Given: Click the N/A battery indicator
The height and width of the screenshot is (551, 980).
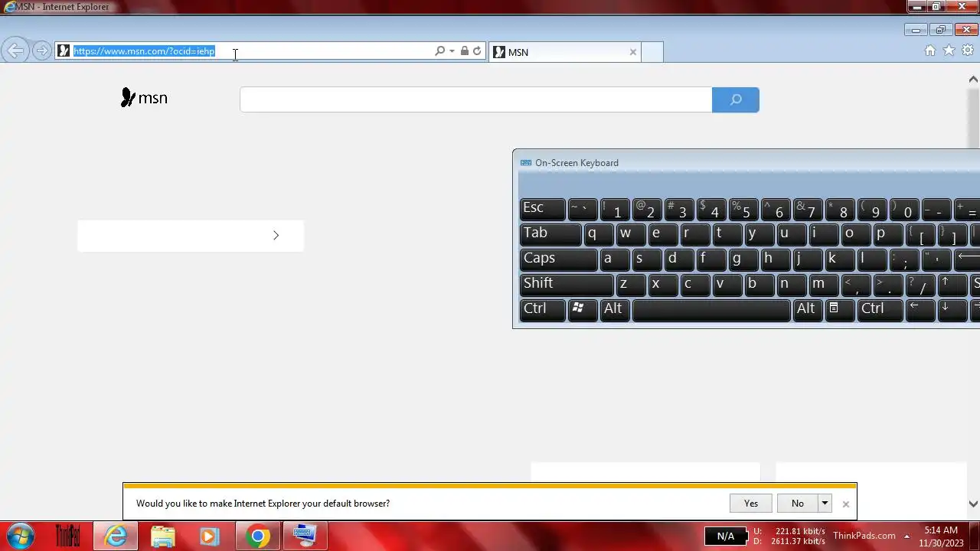Looking at the screenshot, I should (x=725, y=536).
